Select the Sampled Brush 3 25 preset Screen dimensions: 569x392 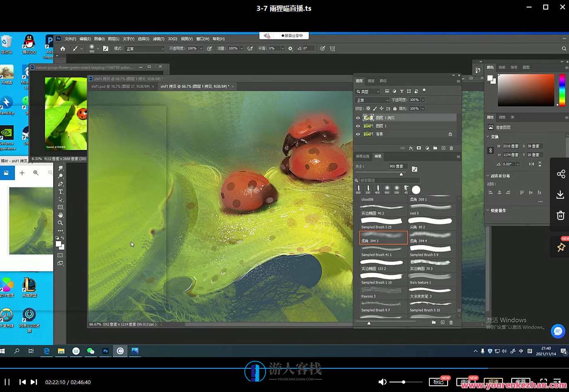coord(382,223)
